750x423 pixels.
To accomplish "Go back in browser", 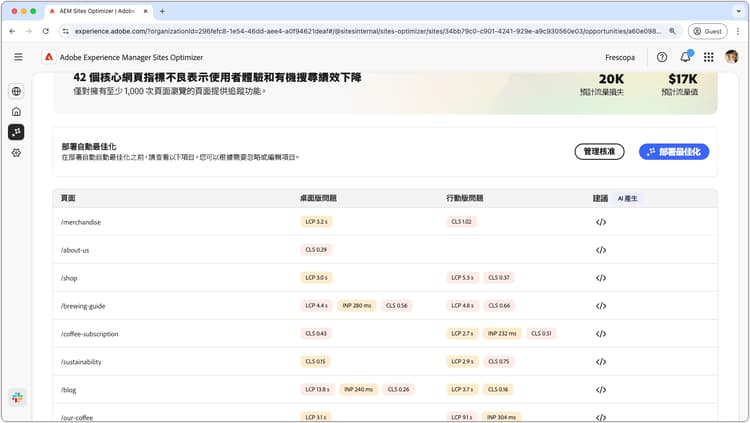I will [12, 31].
